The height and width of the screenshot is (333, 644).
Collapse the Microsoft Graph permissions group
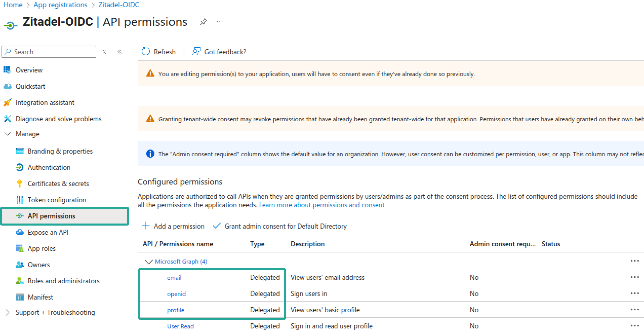click(148, 262)
